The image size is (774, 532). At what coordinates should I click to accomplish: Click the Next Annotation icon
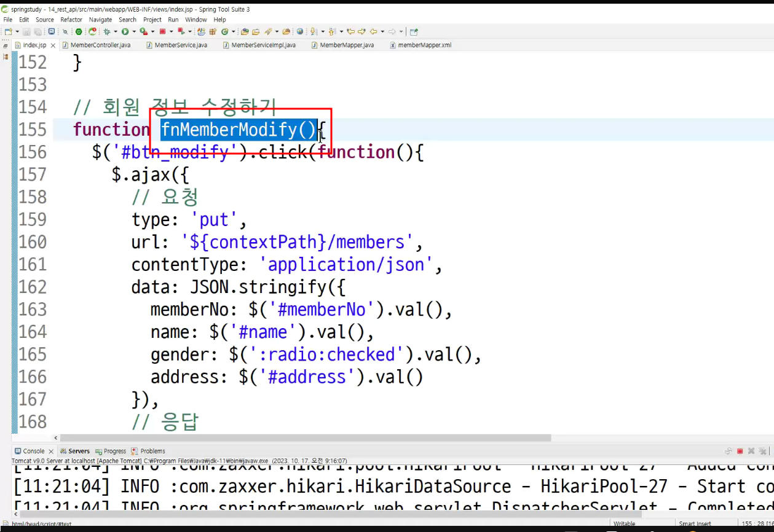point(312,31)
